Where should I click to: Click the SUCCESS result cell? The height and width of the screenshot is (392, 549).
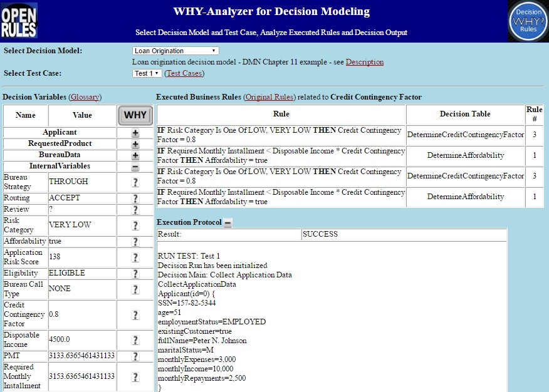pyautogui.click(x=404, y=234)
